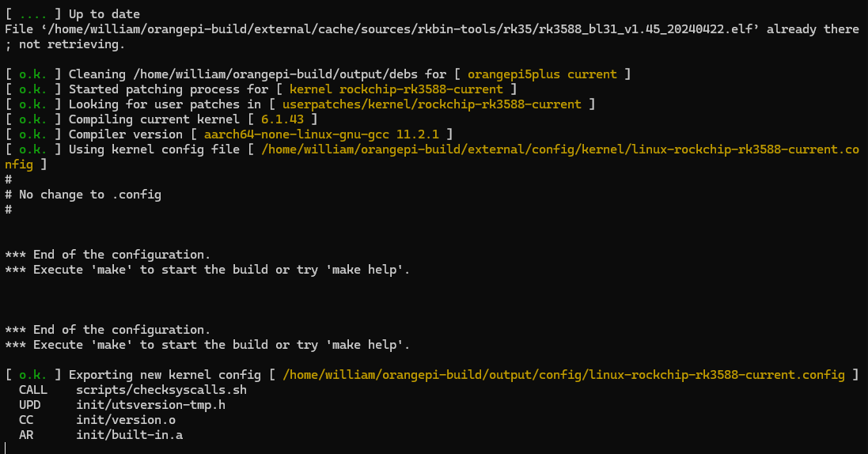Click the second 'Execute make' instruction line
Screen dimensions: 868x454
[207, 345]
